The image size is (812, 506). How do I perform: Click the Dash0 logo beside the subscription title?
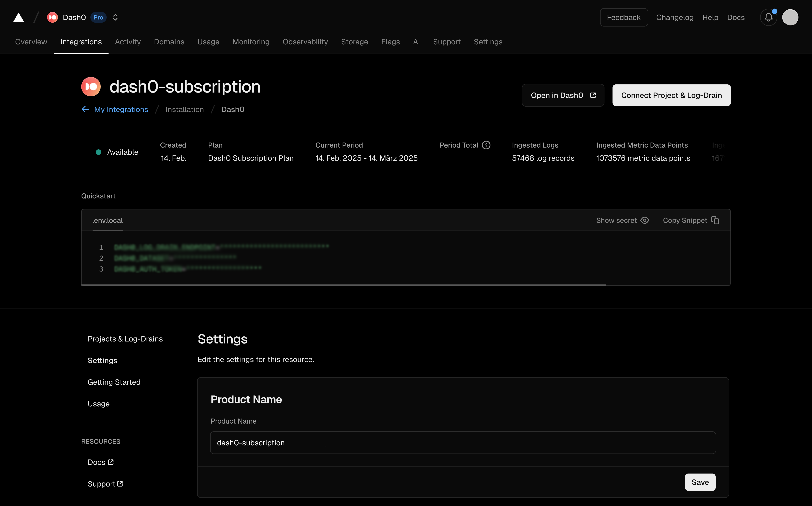pos(91,87)
